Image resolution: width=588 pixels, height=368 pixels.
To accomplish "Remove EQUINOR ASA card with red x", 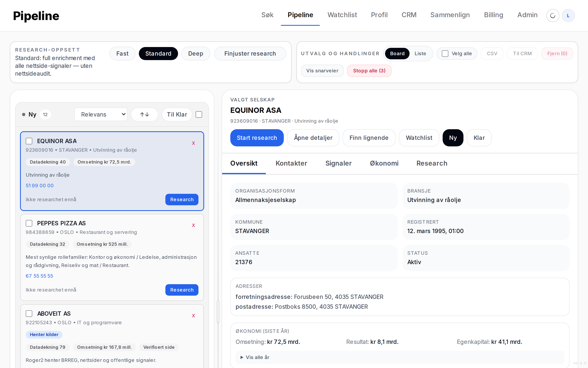I will [x=193, y=143].
